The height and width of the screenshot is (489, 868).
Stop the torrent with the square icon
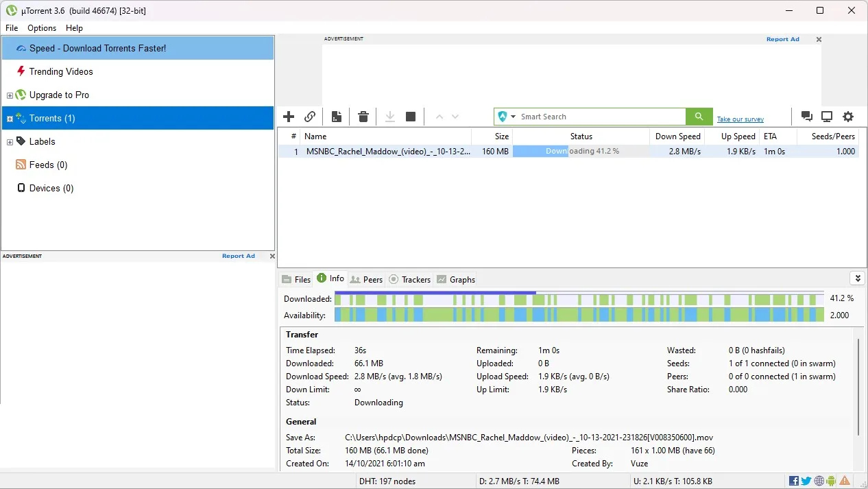pos(411,117)
